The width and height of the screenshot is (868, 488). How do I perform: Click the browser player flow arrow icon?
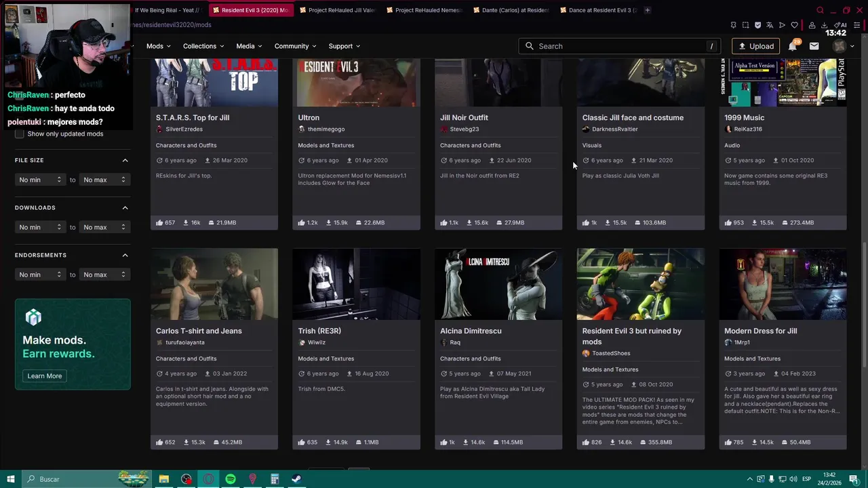[782, 25]
